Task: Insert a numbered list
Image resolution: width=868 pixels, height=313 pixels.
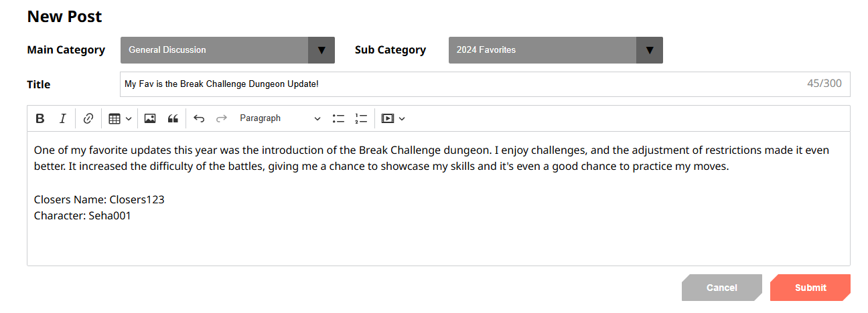Action: coord(361,118)
